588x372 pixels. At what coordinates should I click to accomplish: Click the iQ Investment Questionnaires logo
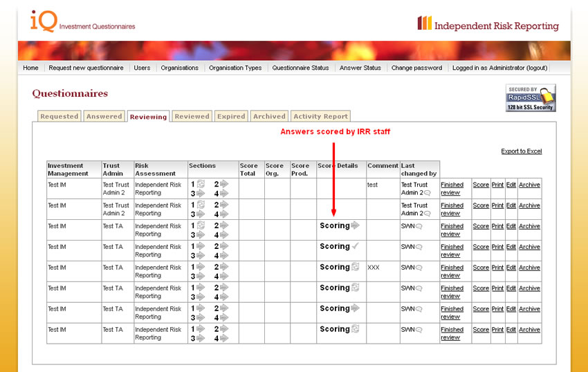(82, 21)
